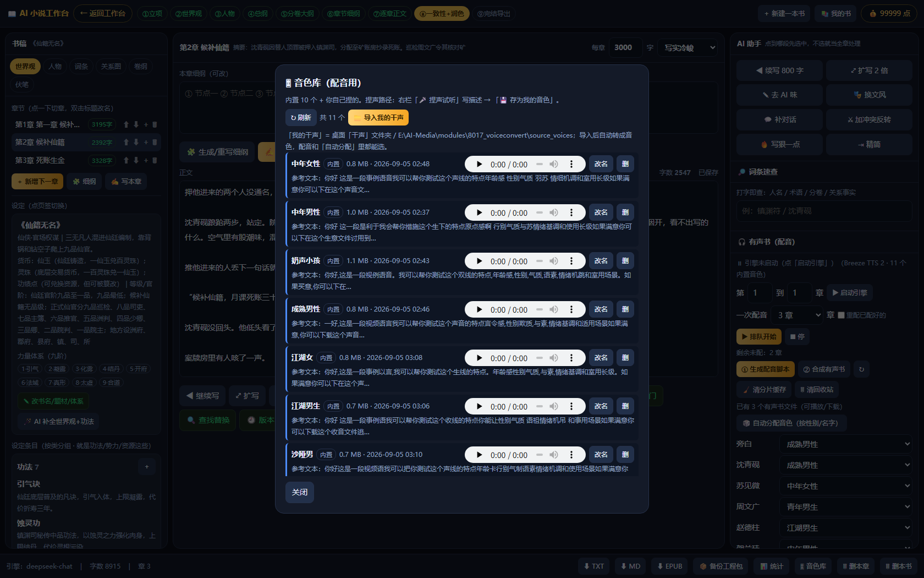
Task: Click 导入我的干声 import button
Action: (378, 118)
